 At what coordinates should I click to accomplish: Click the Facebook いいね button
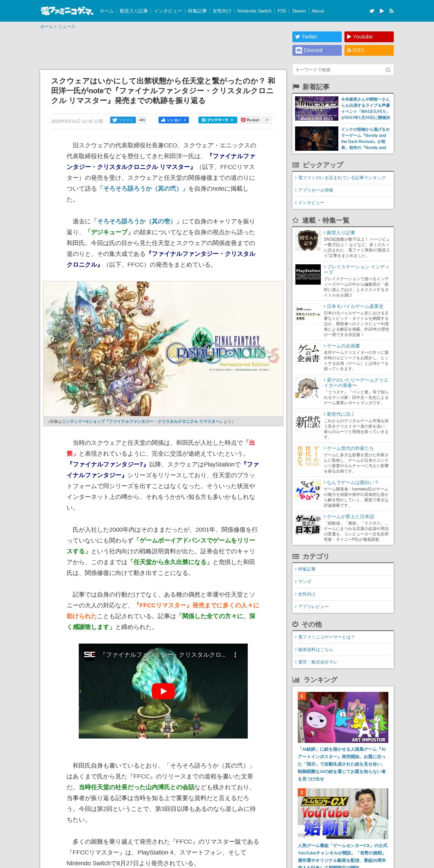(174, 120)
